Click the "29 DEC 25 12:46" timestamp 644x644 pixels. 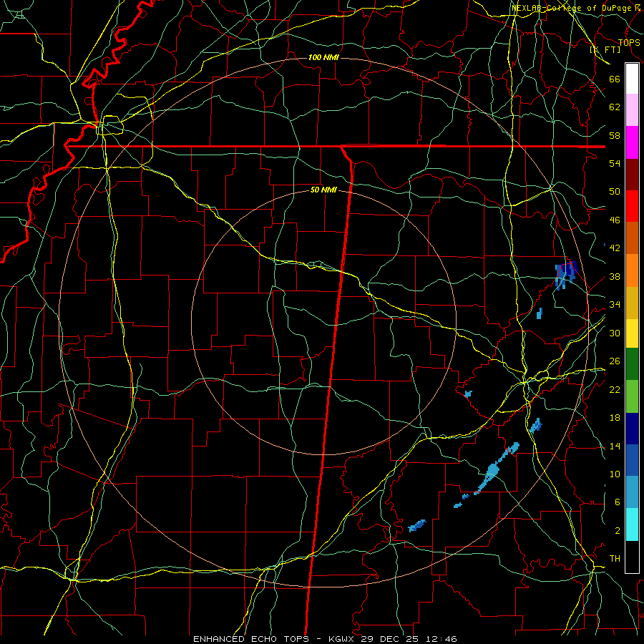409,639
